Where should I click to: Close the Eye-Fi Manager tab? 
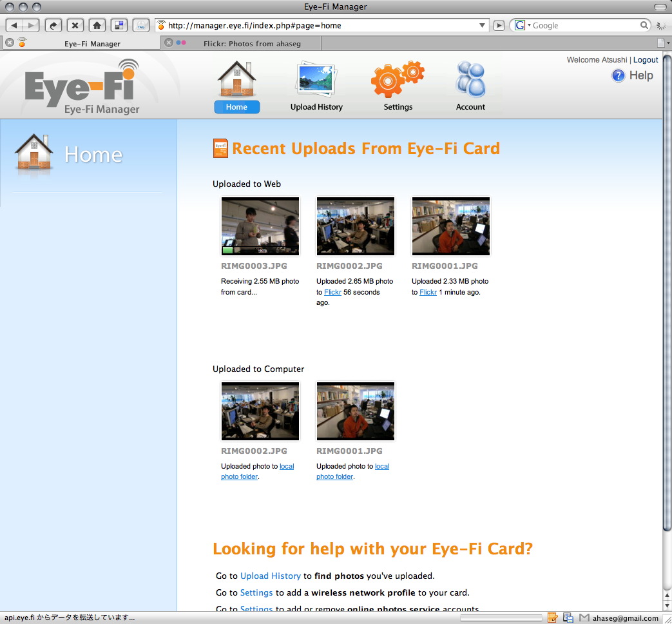10,43
